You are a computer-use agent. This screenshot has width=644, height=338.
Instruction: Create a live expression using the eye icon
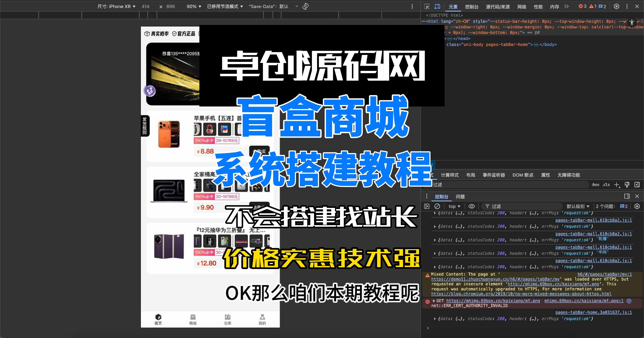click(472, 206)
